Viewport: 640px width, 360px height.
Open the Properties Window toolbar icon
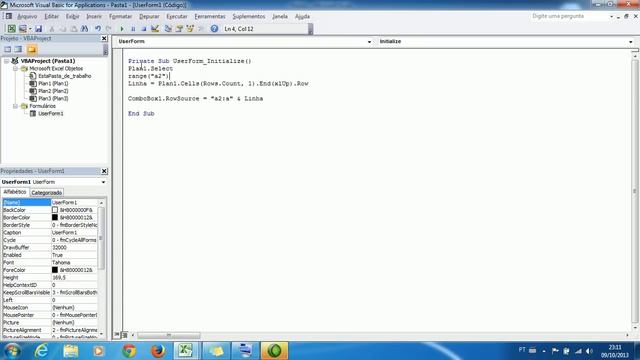pyautogui.click(x=179, y=29)
